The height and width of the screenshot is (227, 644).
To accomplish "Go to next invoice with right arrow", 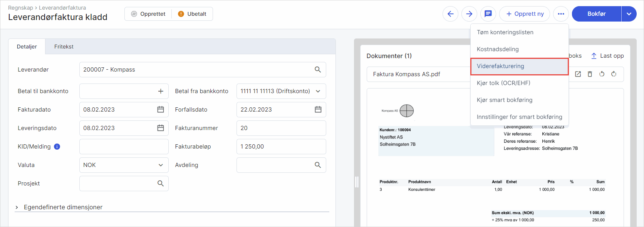I will pyautogui.click(x=469, y=14).
